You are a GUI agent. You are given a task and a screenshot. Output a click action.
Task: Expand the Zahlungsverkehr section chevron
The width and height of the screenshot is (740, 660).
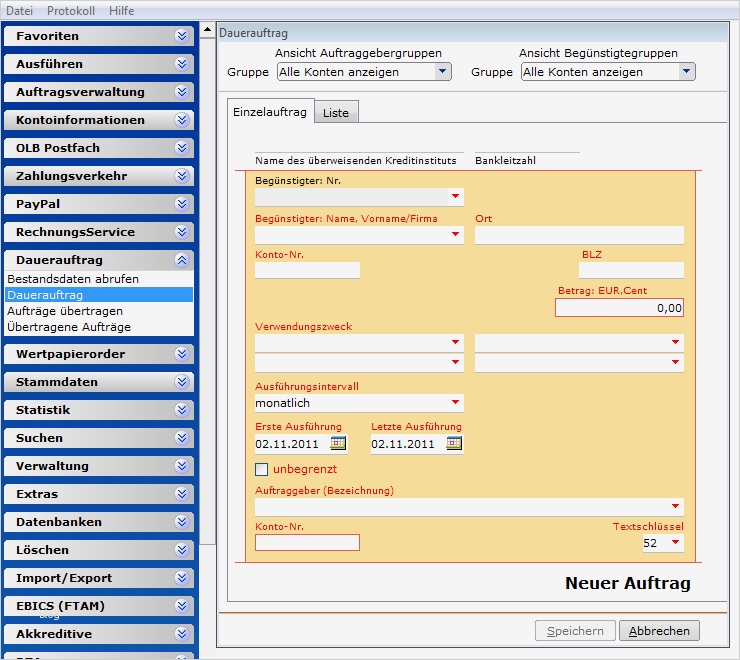pyautogui.click(x=182, y=176)
